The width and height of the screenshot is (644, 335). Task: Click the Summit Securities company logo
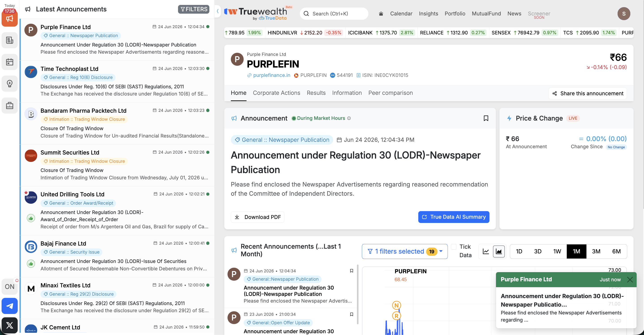[31, 156]
